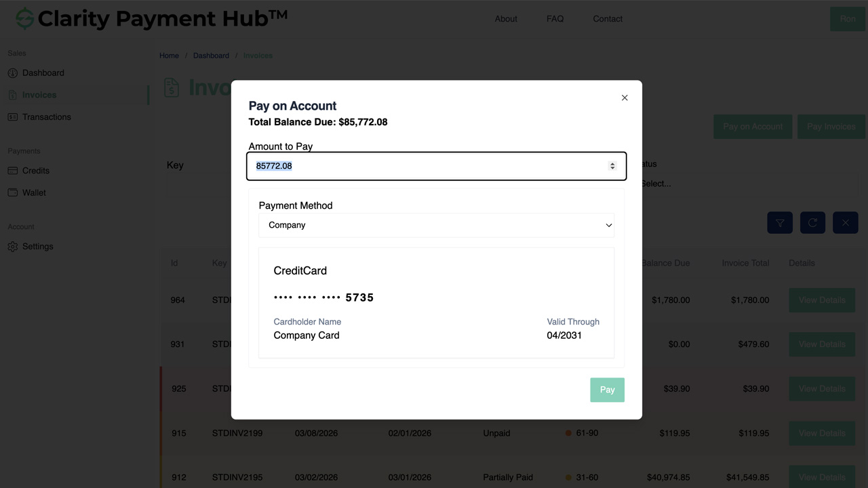This screenshot has height=488, width=868.
Task: Navigate Home via the breadcrumb link
Action: pos(169,55)
